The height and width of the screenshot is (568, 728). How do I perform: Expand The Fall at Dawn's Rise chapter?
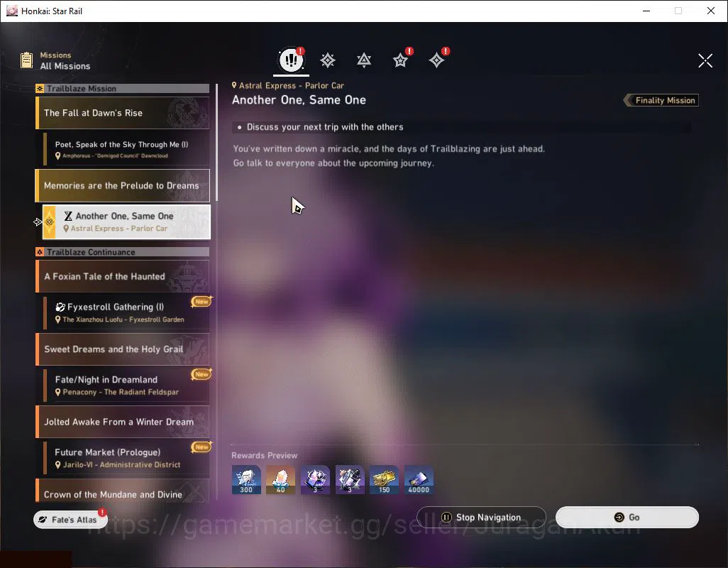(x=123, y=113)
